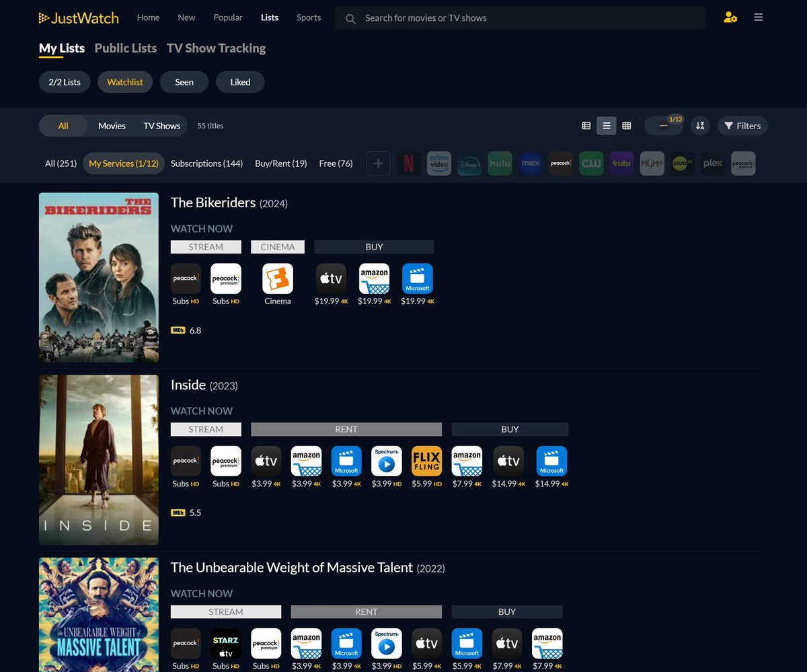Select the CW provider icon

(x=592, y=163)
